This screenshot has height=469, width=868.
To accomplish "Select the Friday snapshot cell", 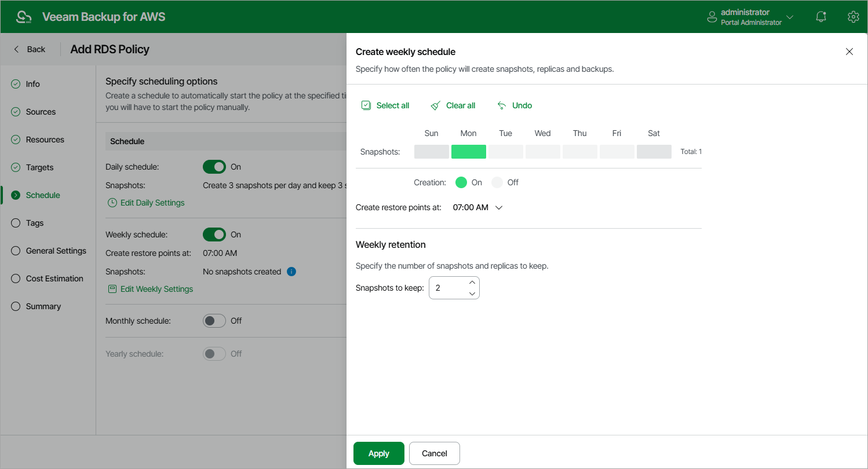I will 617,152.
